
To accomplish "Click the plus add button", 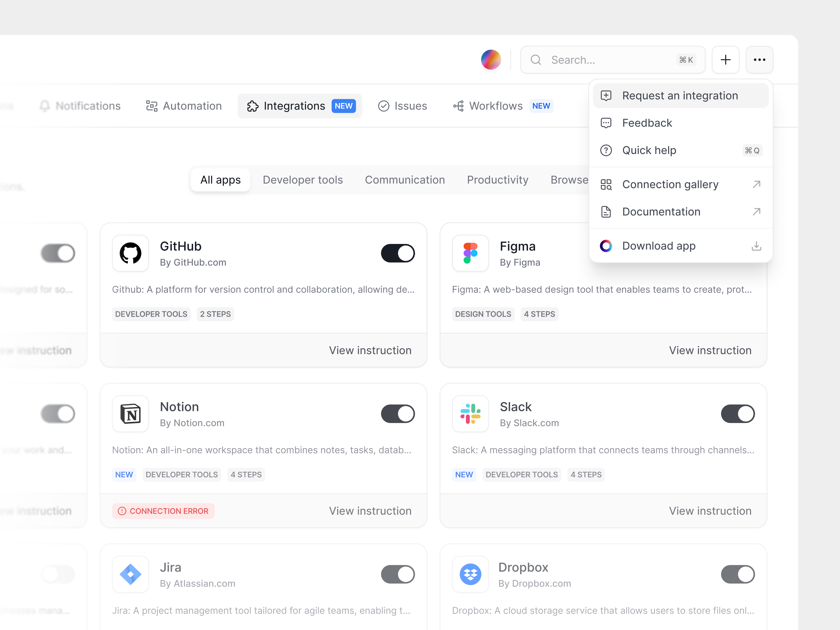I will click(x=725, y=60).
